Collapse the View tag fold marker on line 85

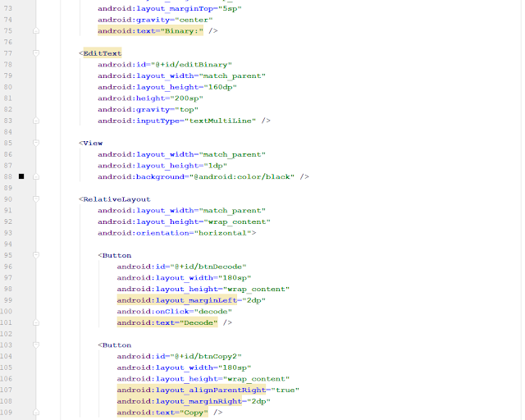pos(36,143)
